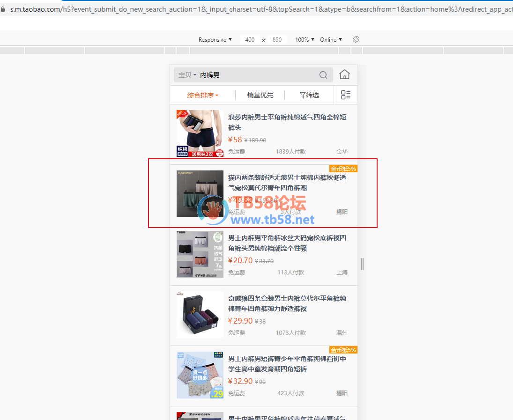Expand the 宝贝 search type dropdown
Screen dimensions: 513x420
[187, 75]
